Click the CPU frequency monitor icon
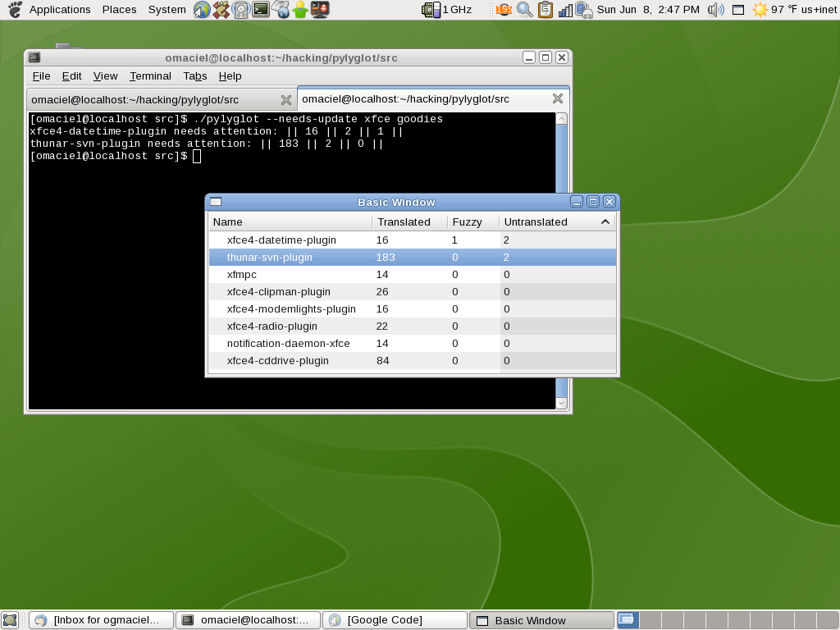This screenshot has height=630, width=840. click(x=431, y=10)
